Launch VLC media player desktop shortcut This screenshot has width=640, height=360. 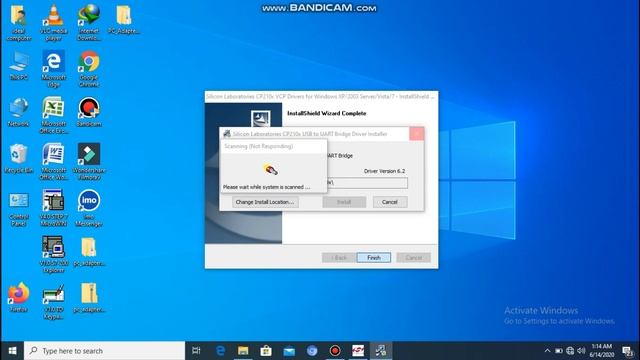pyautogui.click(x=53, y=22)
